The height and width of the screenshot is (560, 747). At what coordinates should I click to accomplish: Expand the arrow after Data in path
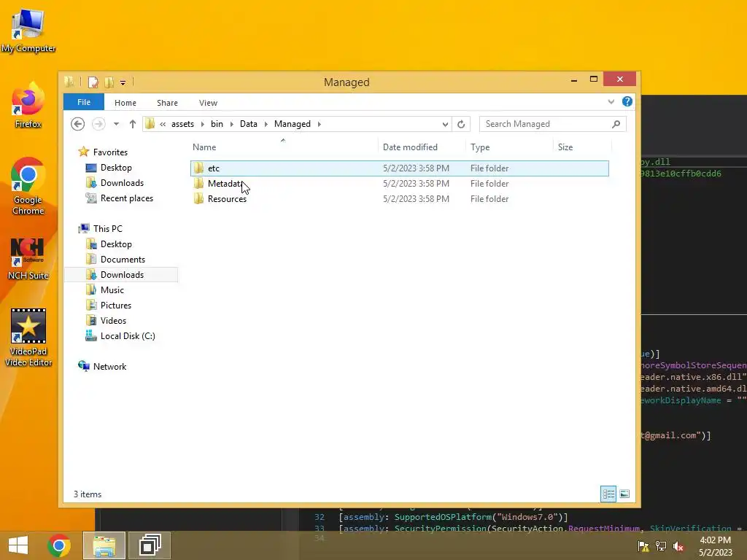point(266,124)
